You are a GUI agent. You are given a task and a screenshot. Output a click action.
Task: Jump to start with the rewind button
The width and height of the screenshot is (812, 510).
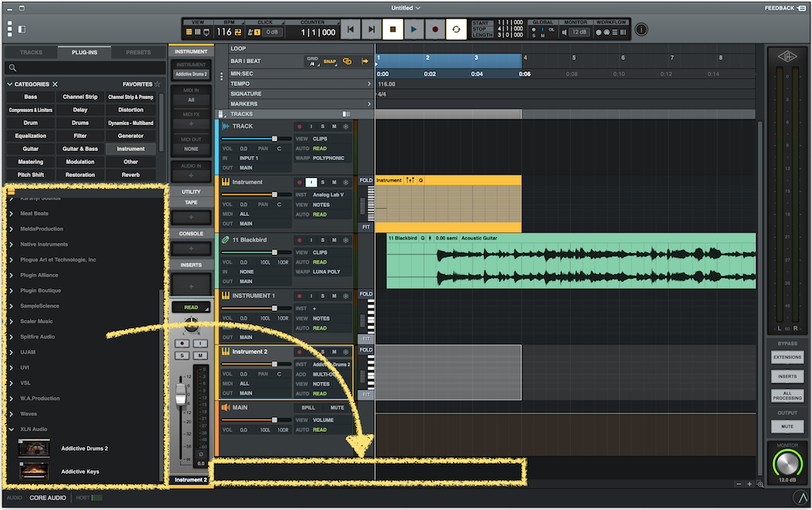(350, 30)
